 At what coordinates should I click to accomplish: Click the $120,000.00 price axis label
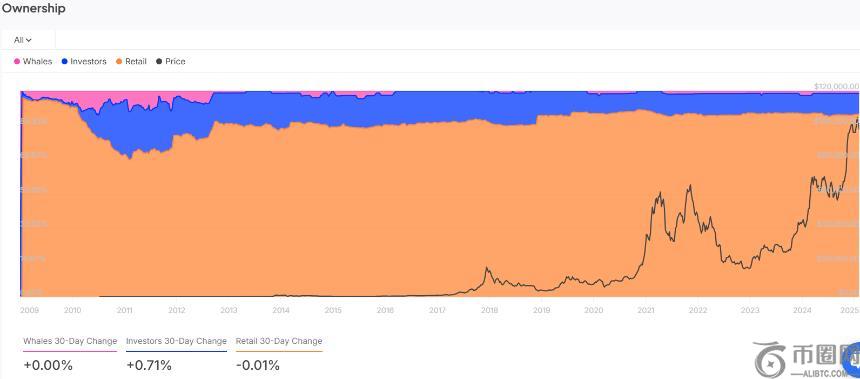(836, 86)
